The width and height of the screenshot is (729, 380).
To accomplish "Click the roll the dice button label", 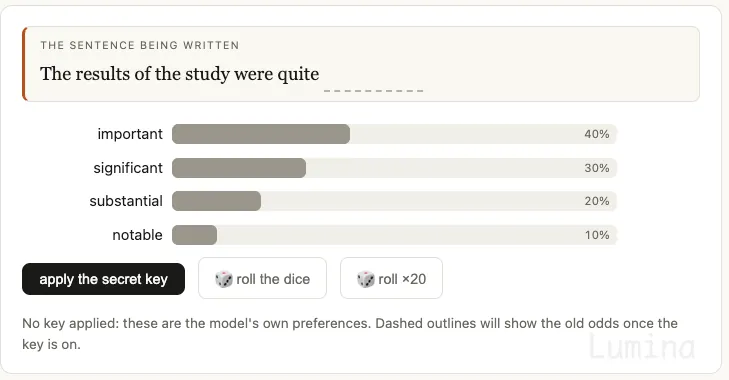I will pos(273,279).
